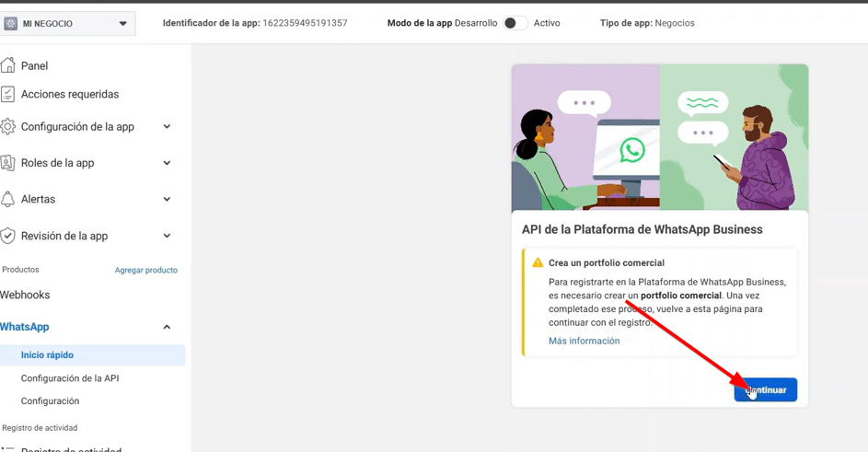This screenshot has width=868, height=452.
Task: Click the Registro de actividad list icon
Action: 7,449
